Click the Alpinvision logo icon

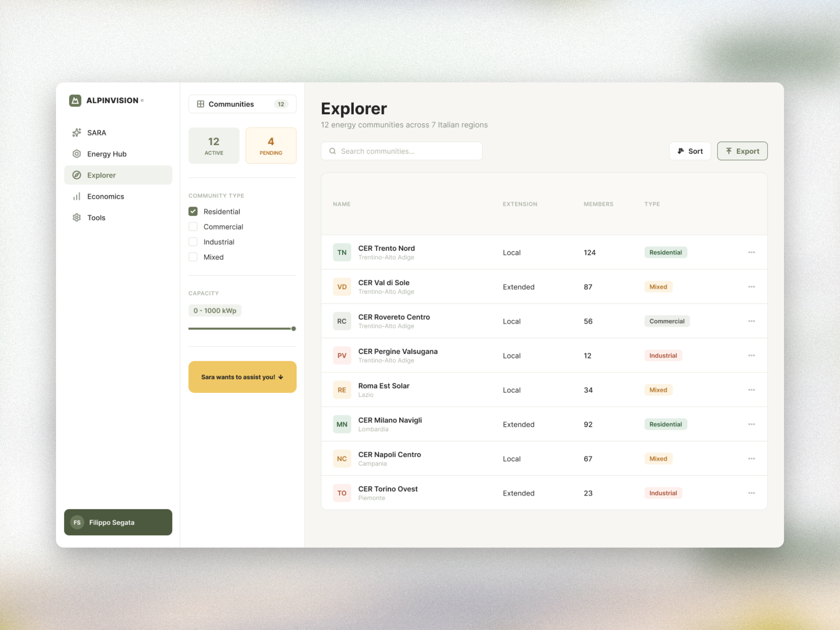(x=75, y=101)
